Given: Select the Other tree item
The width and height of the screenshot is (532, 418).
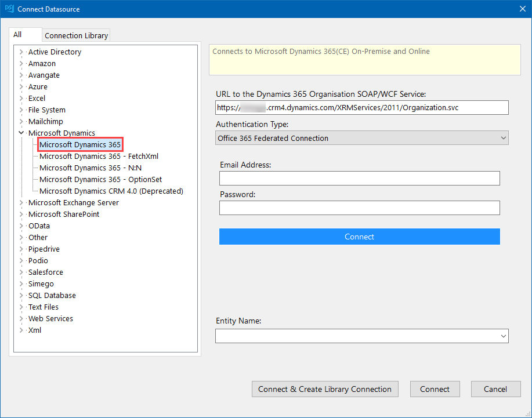Looking at the screenshot, I should 38,237.
